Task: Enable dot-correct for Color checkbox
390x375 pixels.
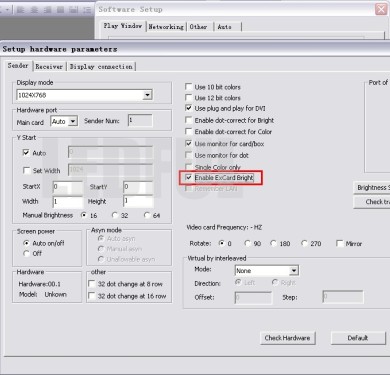Action: [189, 132]
